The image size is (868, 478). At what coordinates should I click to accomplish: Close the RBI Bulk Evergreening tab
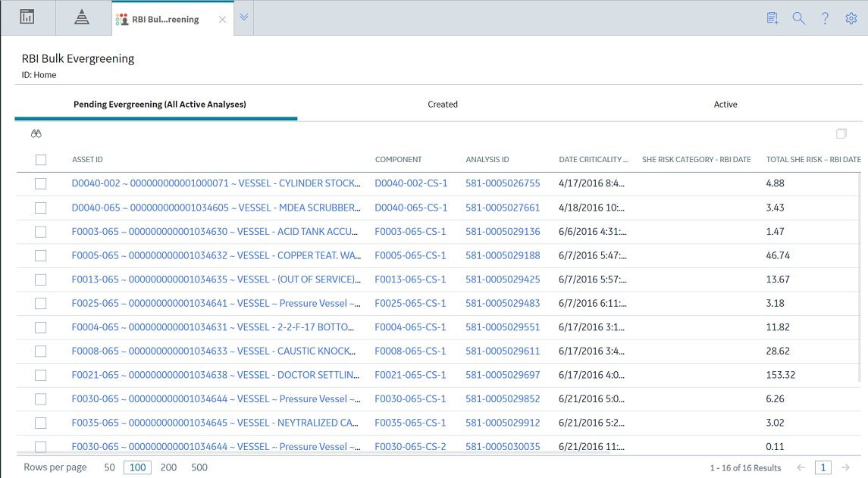[x=223, y=20]
